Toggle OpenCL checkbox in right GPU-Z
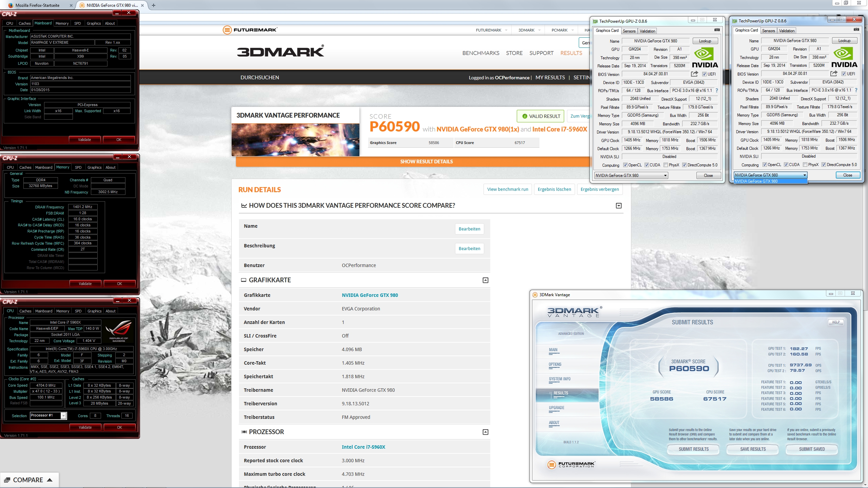The width and height of the screenshot is (868, 488). coord(765,165)
